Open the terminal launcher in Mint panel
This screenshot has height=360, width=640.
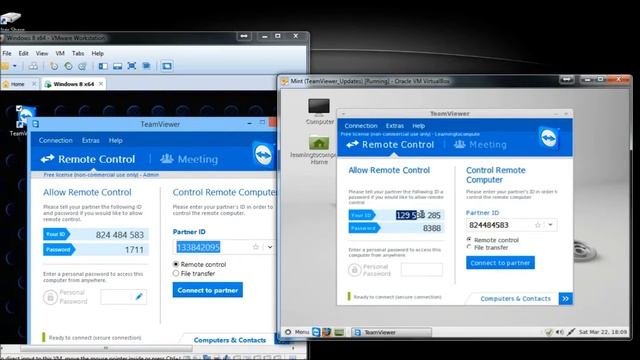point(339,332)
